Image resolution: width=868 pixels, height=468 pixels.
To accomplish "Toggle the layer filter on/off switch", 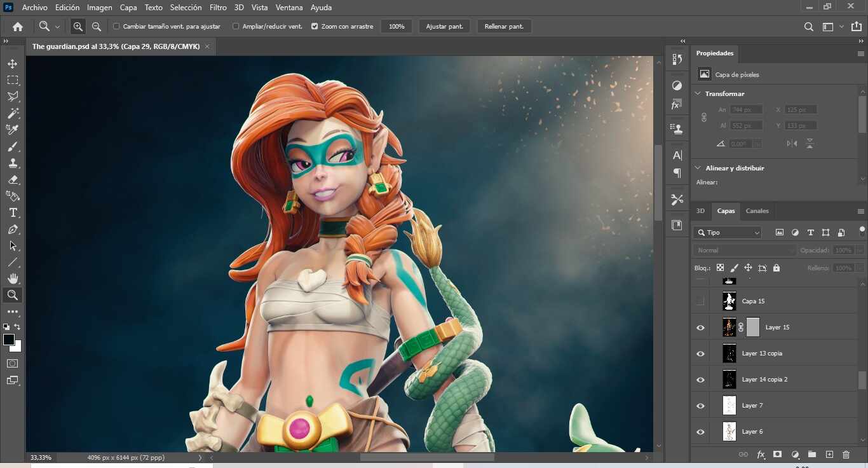I will [x=862, y=230].
